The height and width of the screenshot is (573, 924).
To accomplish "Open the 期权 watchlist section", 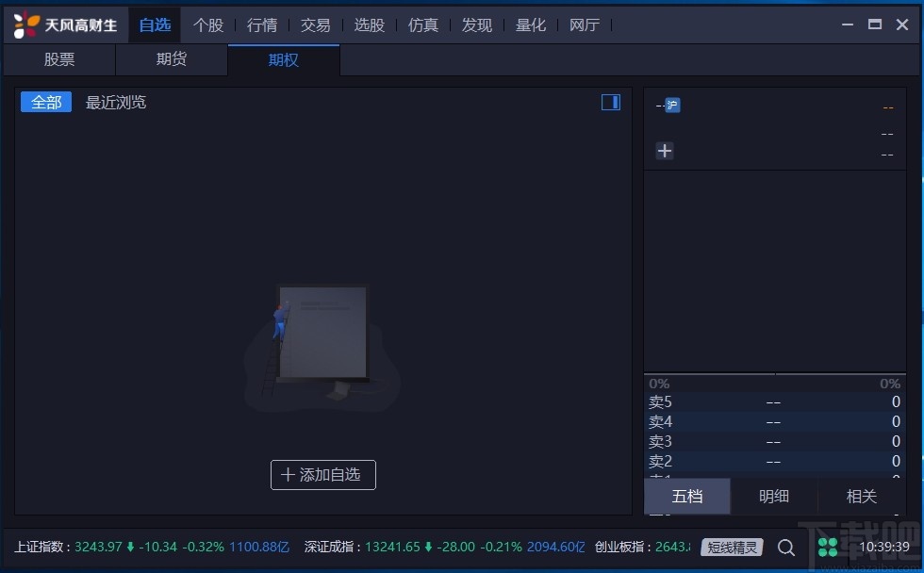I will pyautogui.click(x=283, y=58).
